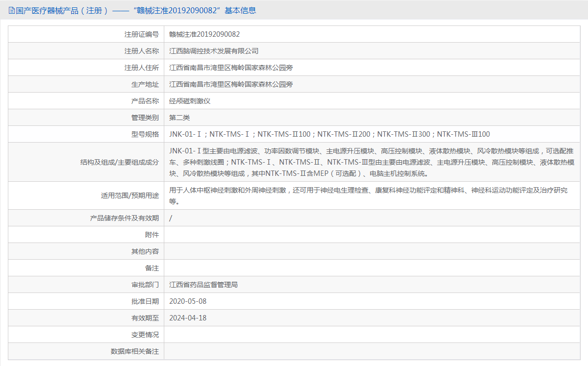
Task: Select registration number 赣械注准20192090082 in table
Action: 205,34
